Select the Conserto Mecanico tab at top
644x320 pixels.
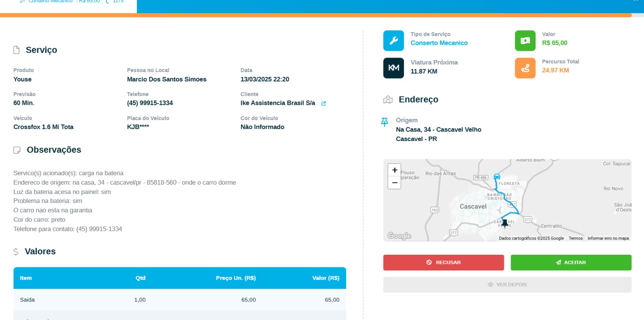tap(68, 2)
